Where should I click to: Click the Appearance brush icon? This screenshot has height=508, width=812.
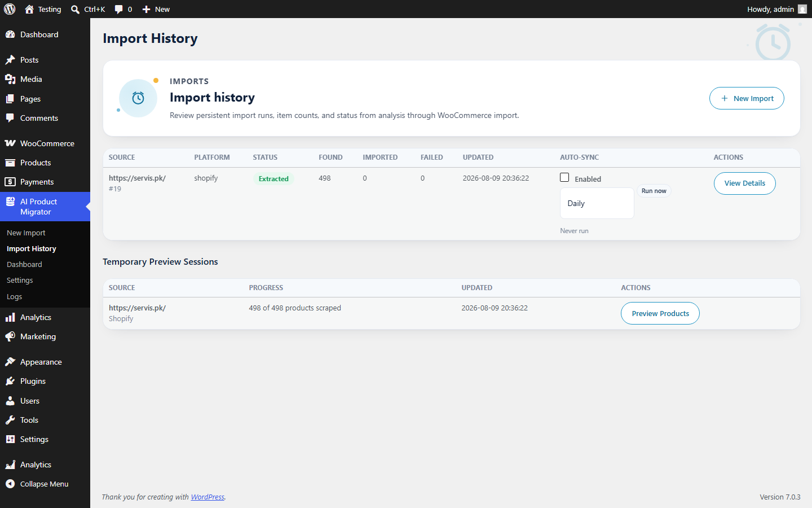tap(10, 362)
